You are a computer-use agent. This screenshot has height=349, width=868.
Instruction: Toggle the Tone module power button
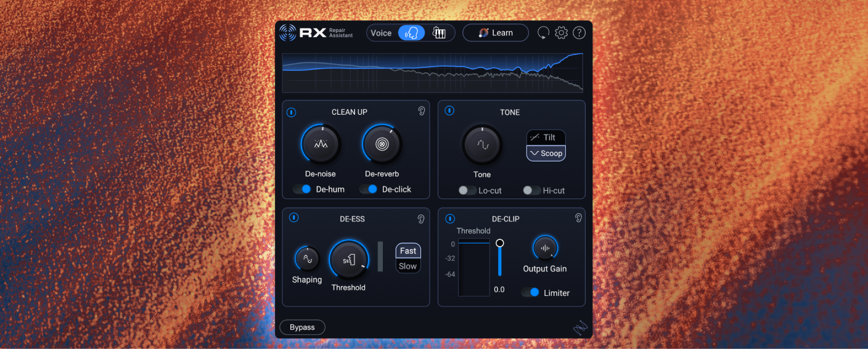[450, 110]
